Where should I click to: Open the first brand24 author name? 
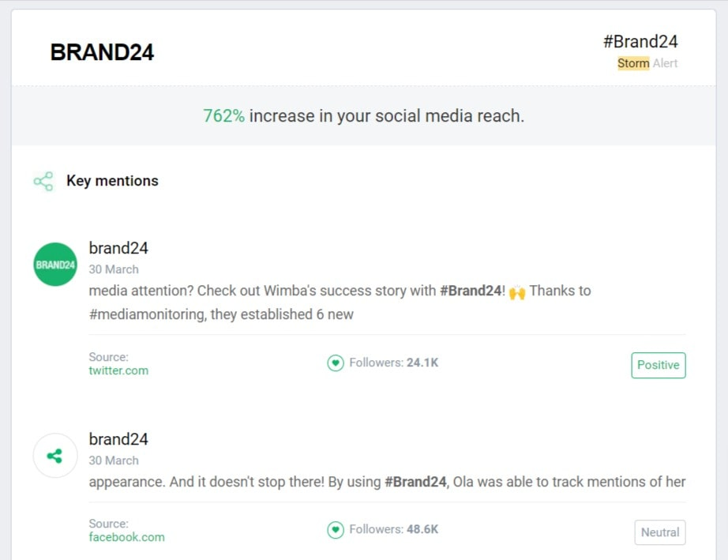tap(118, 248)
